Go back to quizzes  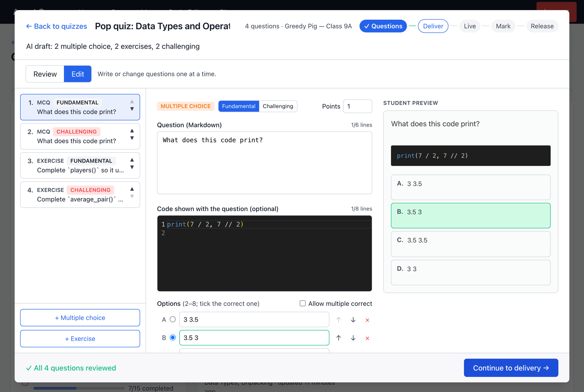click(x=57, y=26)
